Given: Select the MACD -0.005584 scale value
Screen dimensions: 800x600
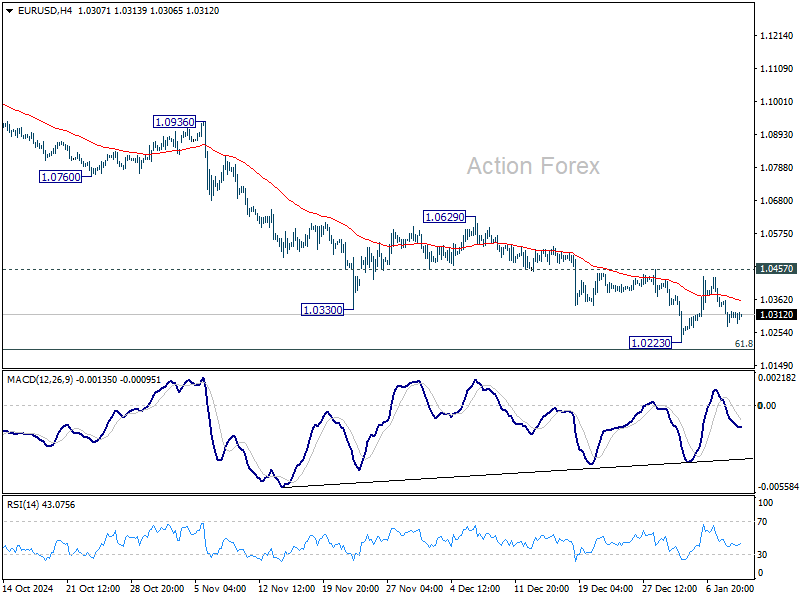Looking at the screenshot, I should (778, 487).
